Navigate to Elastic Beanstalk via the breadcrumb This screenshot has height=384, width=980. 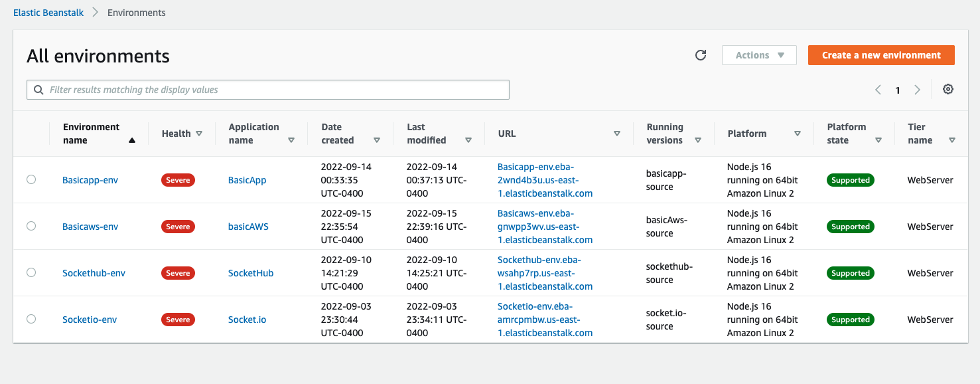48,12
